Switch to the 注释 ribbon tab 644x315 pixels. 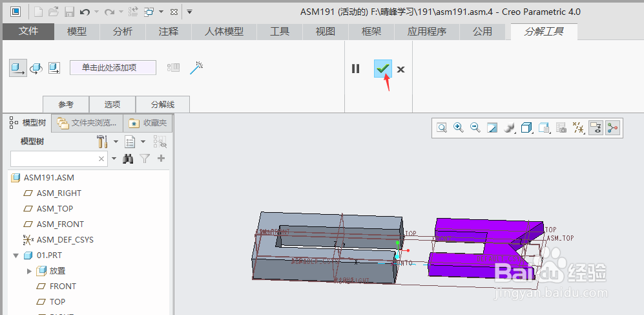pyautogui.click(x=169, y=31)
